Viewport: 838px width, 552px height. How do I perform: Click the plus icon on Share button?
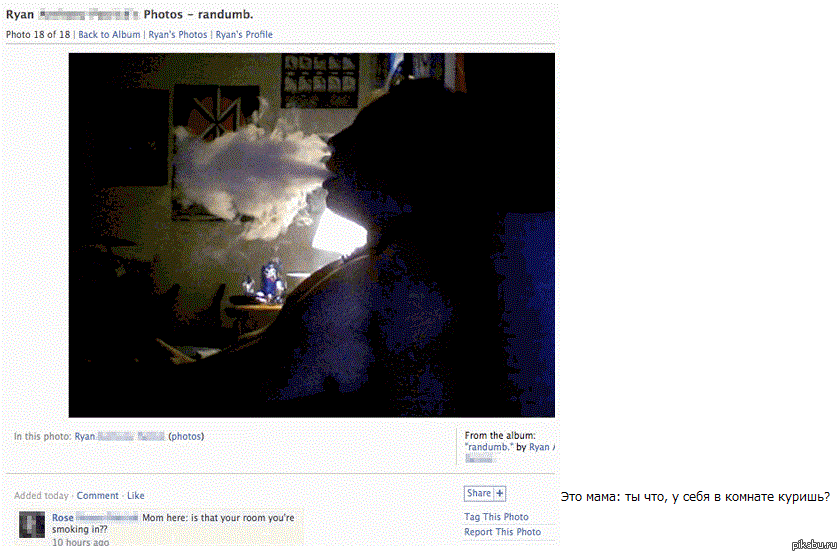(x=500, y=494)
